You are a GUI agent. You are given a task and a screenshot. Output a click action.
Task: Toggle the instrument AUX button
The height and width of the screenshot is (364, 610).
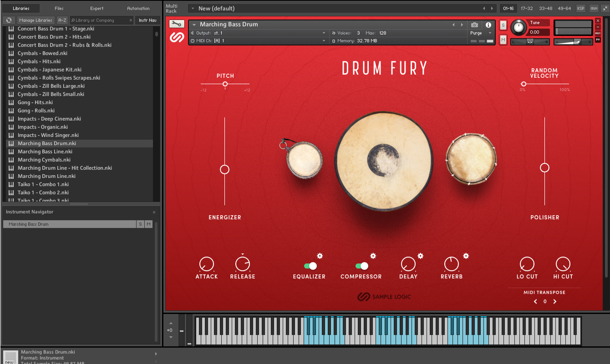coord(598,33)
